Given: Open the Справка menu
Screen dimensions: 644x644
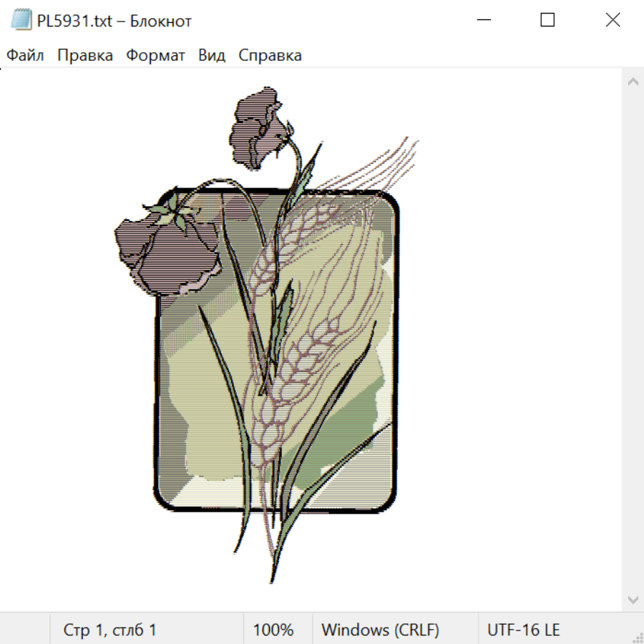Looking at the screenshot, I should (x=270, y=55).
